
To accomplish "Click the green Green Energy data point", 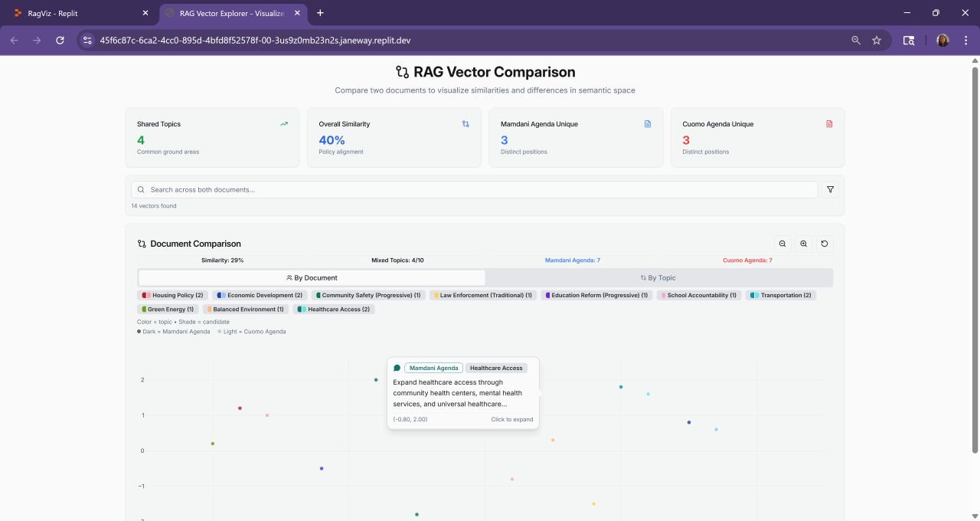I will click(x=213, y=444).
